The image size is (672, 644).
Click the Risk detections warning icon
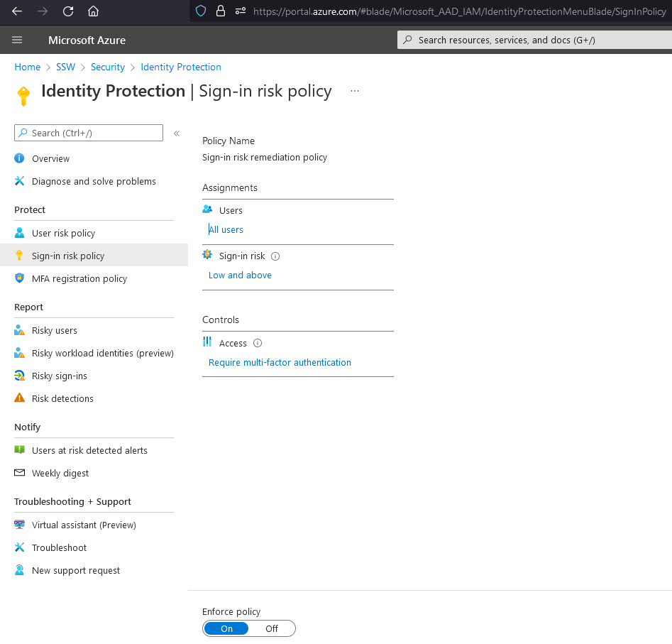coord(20,398)
